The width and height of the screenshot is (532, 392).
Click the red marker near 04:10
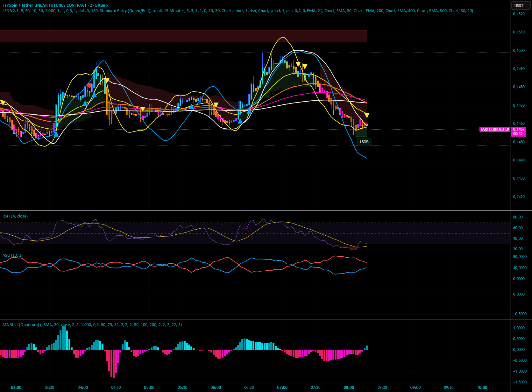coord(90,85)
